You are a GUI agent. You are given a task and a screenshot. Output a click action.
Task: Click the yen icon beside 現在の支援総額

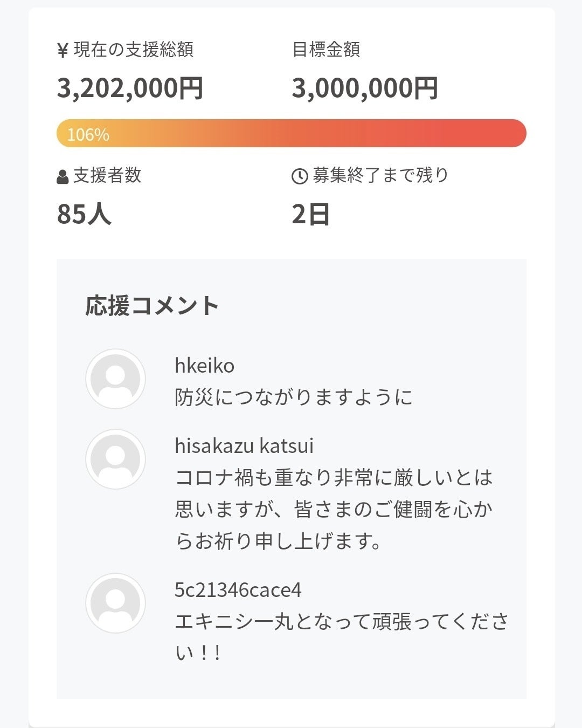tap(63, 51)
